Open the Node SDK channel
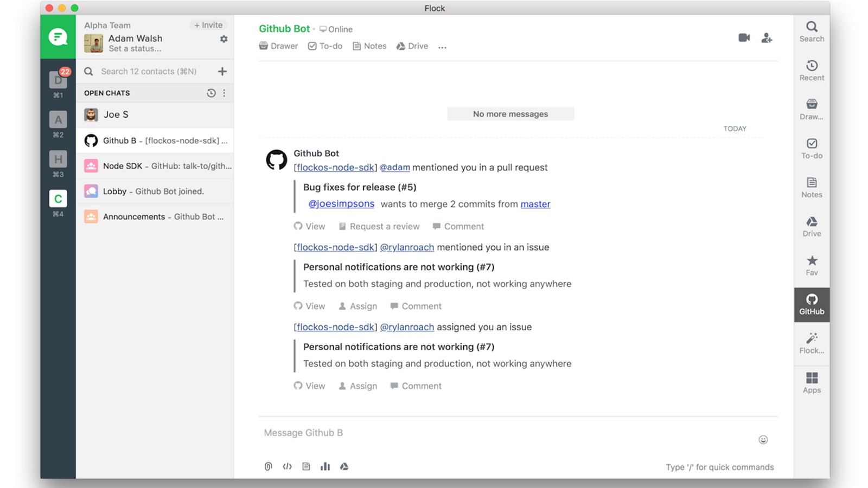Image resolution: width=868 pixels, height=488 pixels. click(x=155, y=166)
